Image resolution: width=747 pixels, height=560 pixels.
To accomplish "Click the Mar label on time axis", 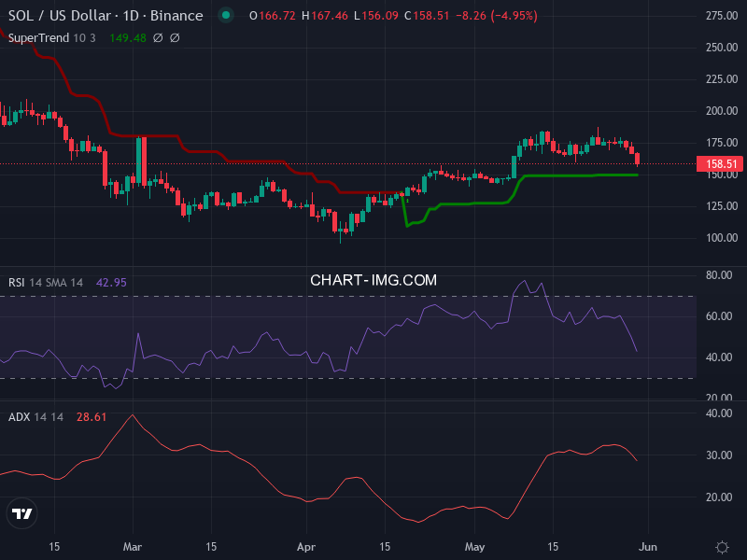I will click(133, 547).
